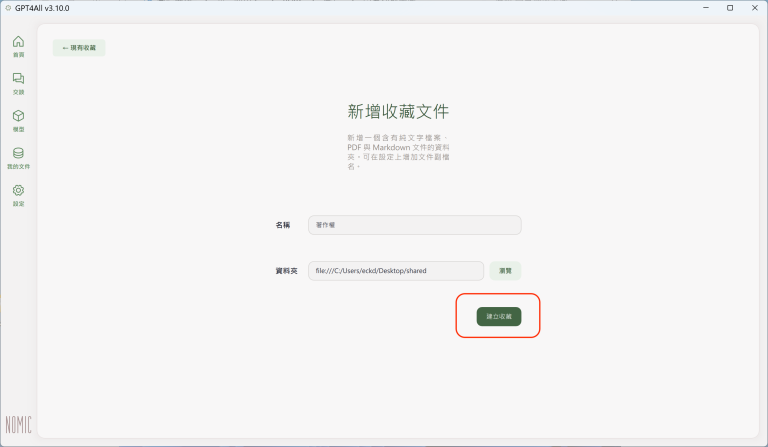Click the NOMIC logo in sidebar
Viewport: 768px width, 447px height.
(x=18, y=424)
